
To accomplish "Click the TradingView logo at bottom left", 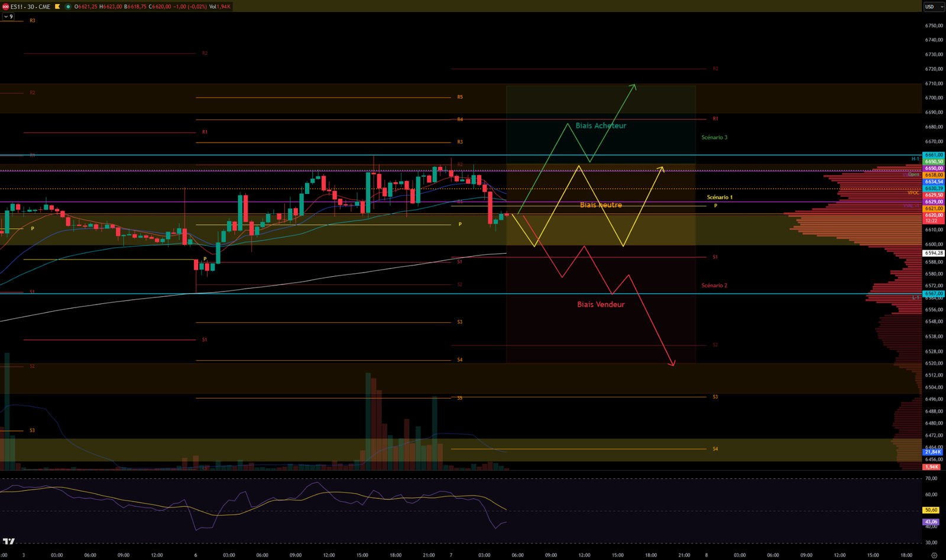I will click(x=8, y=541).
